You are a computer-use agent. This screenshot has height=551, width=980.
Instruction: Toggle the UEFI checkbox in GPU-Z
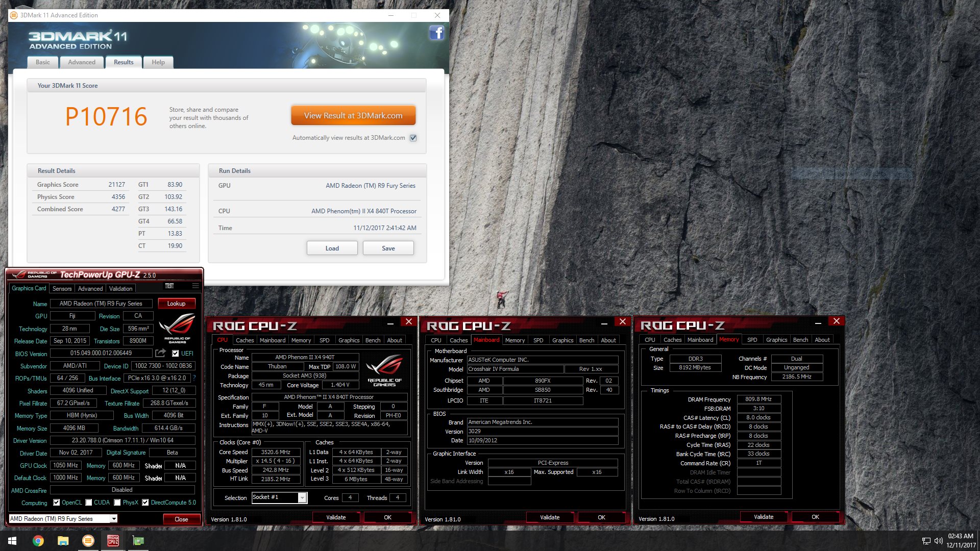click(x=176, y=353)
